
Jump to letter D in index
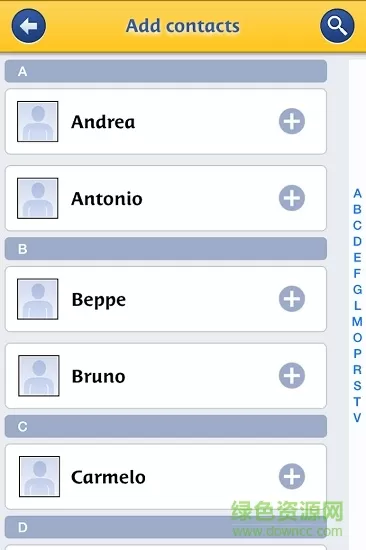click(357, 241)
